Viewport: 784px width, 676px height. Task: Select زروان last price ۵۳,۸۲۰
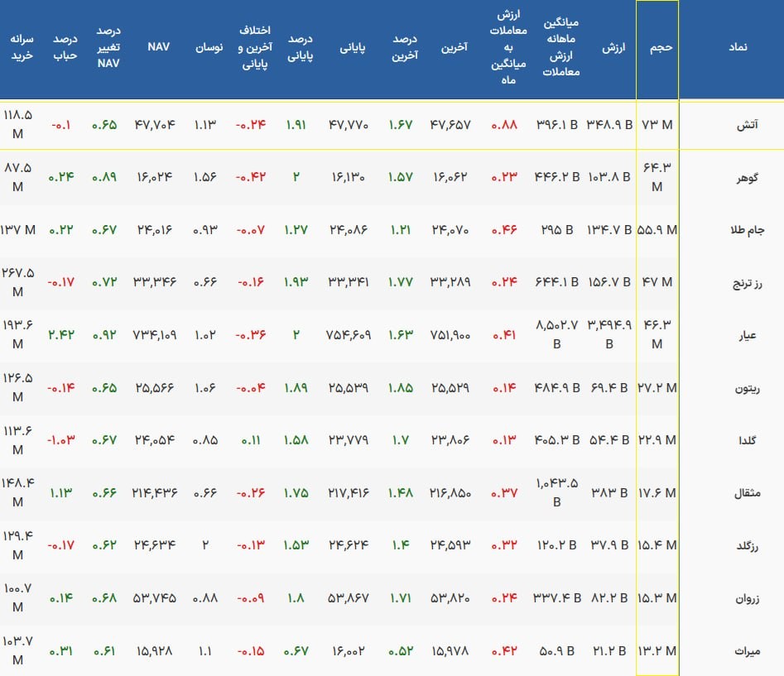(450, 598)
